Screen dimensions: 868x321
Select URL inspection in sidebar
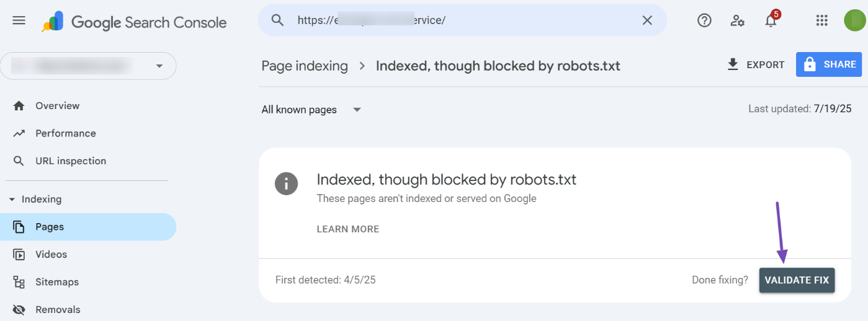[x=70, y=161]
